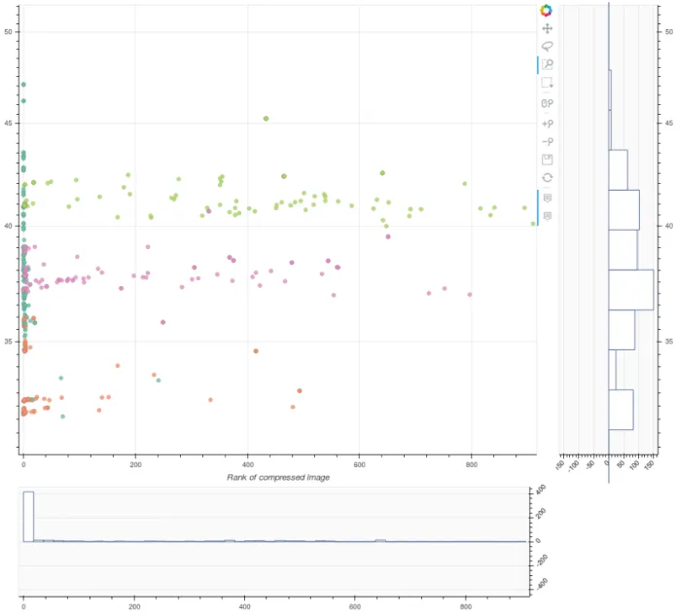Screen dimensions: 677x616
Task: Choose the Box Select tool
Action: pyautogui.click(x=547, y=83)
